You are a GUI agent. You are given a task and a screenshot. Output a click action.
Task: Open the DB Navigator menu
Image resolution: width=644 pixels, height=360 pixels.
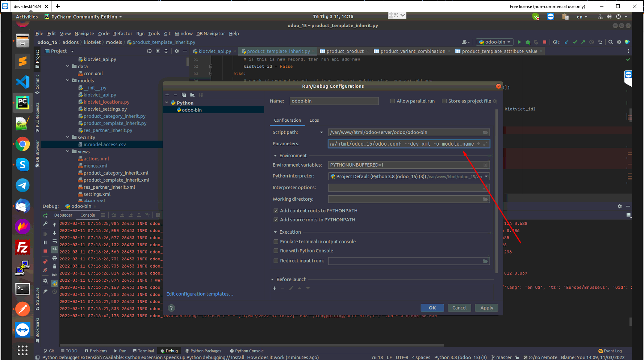210,34
